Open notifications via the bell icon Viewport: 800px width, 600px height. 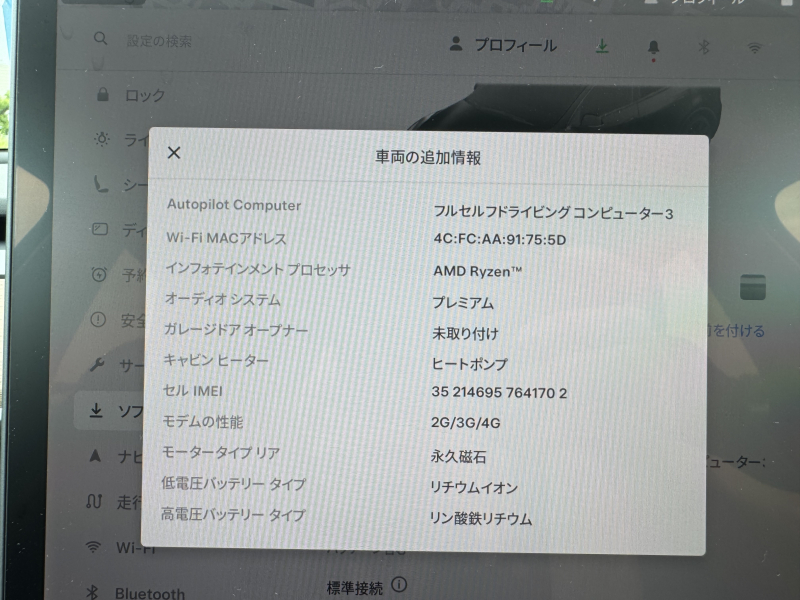[653, 48]
